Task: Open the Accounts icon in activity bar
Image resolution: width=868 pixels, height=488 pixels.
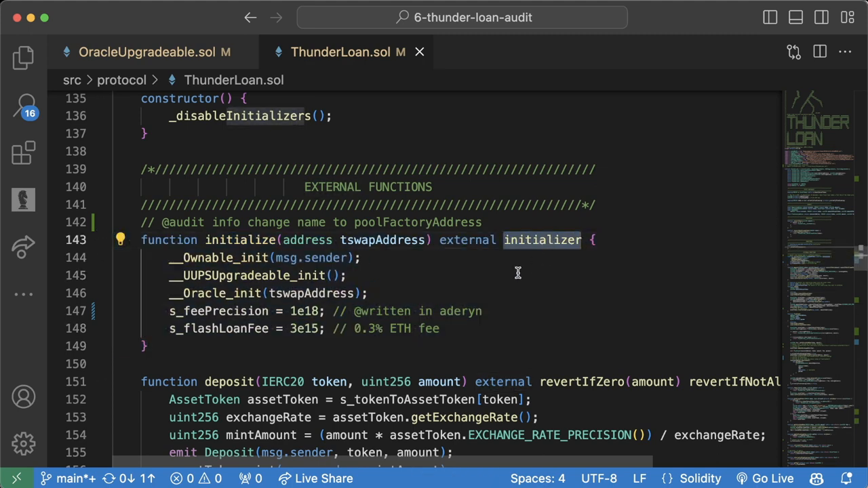Action: click(23, 396)
